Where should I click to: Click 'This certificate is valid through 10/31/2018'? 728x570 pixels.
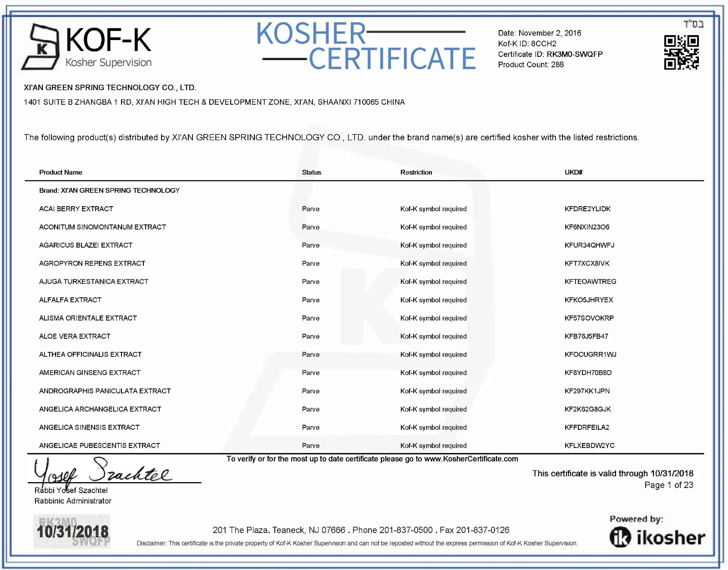pos(612,473)
